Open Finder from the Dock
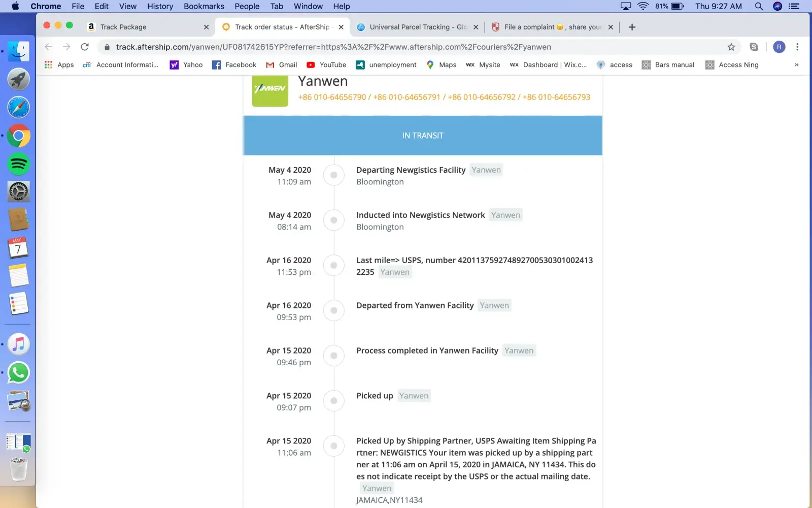Image resolution: width=812 pixels, height=508 pixels. (18, 51)
